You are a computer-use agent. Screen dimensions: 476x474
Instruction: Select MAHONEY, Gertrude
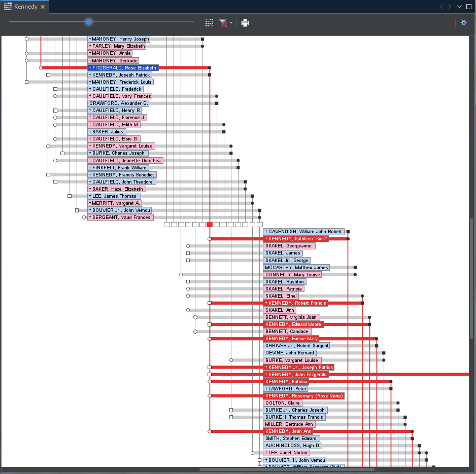point(113,61)
